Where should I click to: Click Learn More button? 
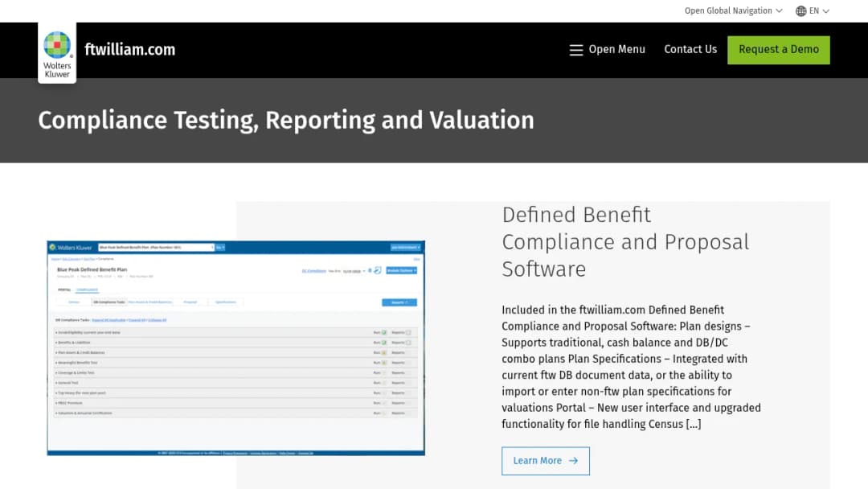pos(545,461)
